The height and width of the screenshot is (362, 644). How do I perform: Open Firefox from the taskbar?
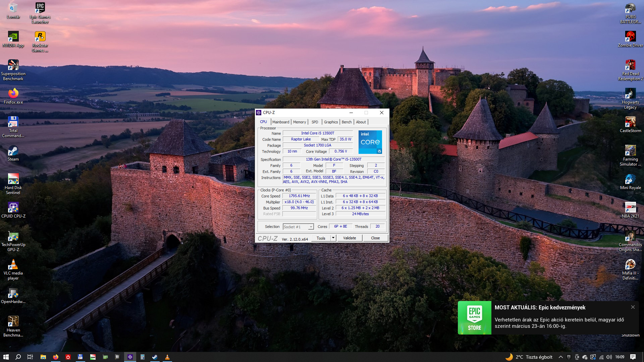[x=55, y=357]
